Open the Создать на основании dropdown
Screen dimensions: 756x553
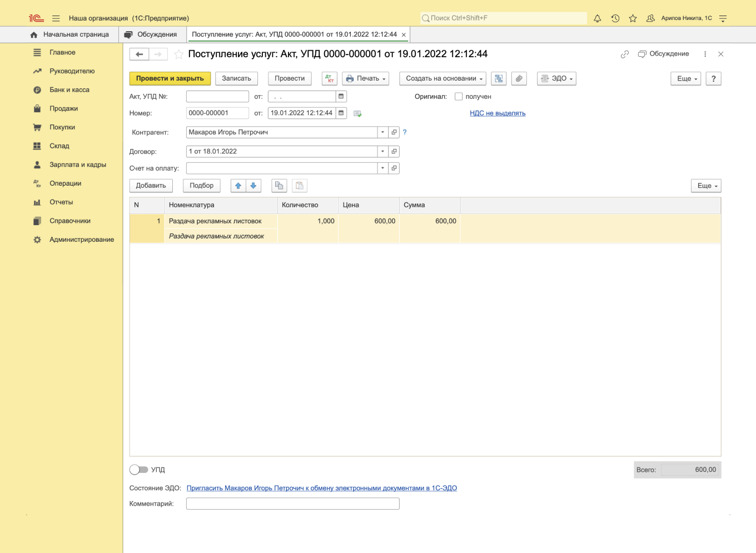[x=442, y=78]
